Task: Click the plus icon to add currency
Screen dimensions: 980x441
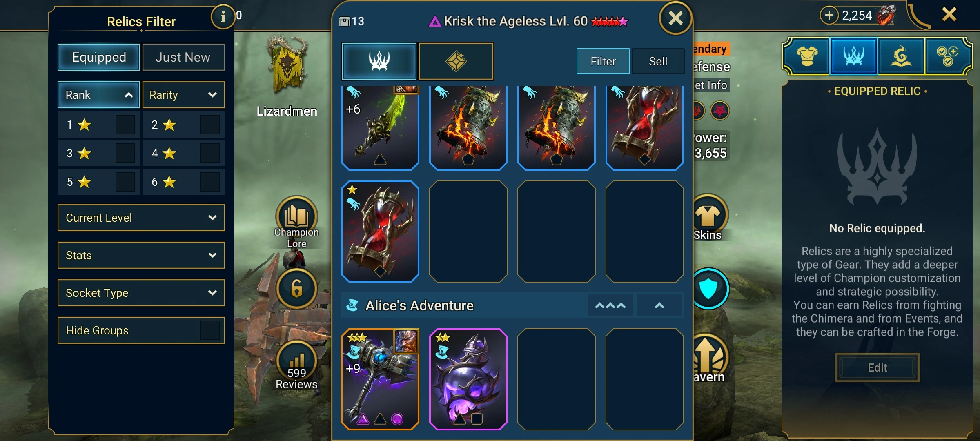Action: [829, 16]
